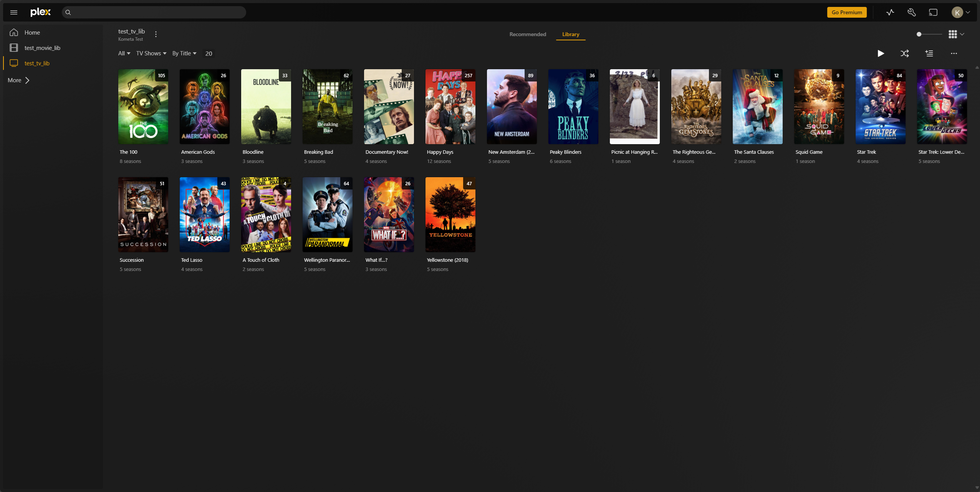Screen dimensions: 980x492
Task: Adjust the poster size slider
Action: coord(929,34)
